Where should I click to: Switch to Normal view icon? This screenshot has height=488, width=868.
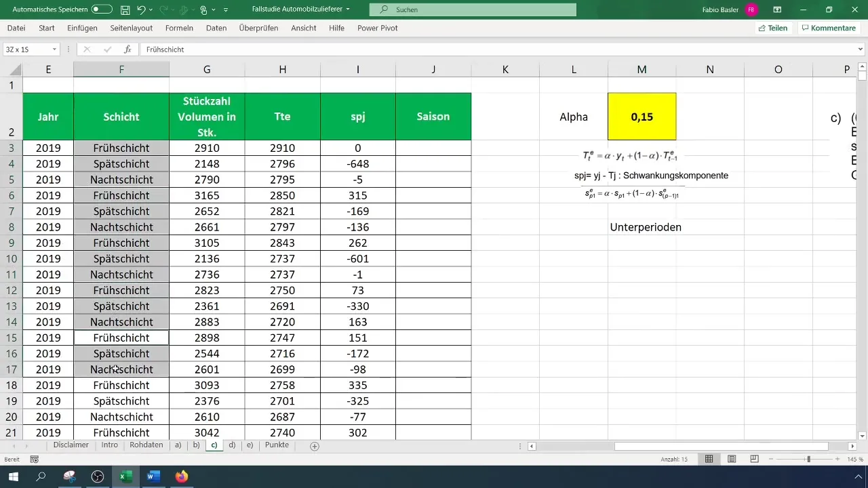(x=709, y=459)
